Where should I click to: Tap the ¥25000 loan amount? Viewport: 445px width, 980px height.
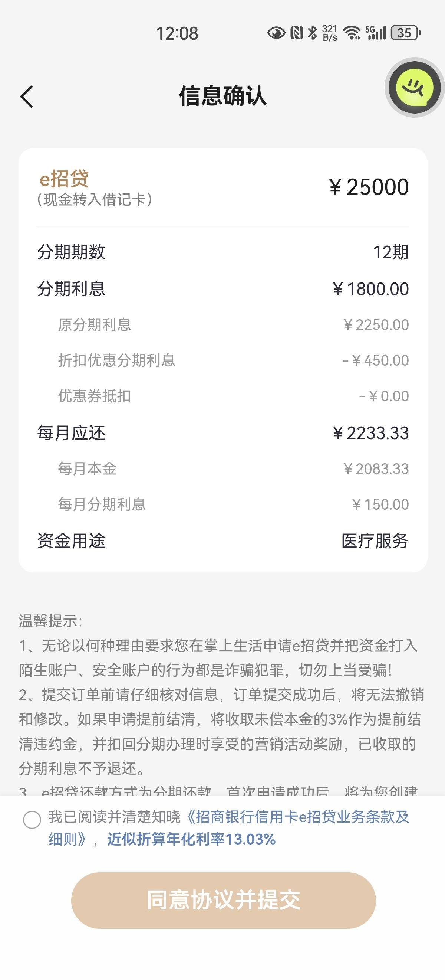(369, 187)
